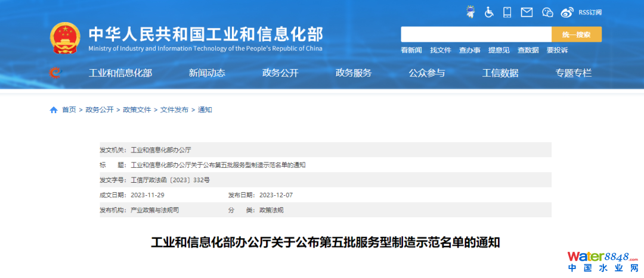This screenshot has width=644, height=278.
Task: Open the 工业和信息化部 navigation menu
Action: pyautogui.click(x=120, y=73)
